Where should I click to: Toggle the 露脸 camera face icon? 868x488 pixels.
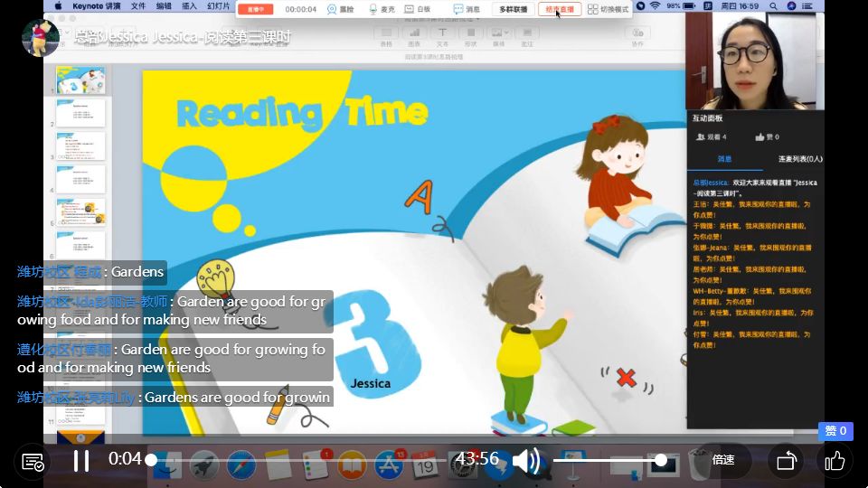click(x=341, y=9)
